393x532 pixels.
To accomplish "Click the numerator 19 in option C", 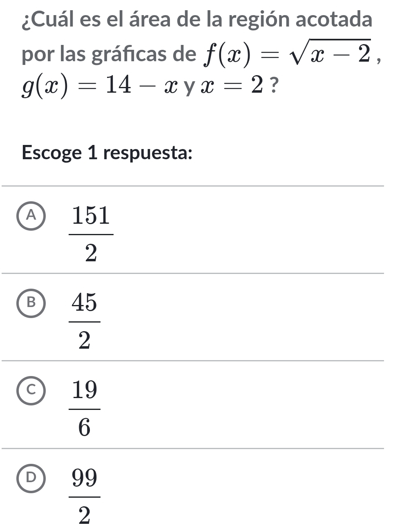I will [85, 390].
